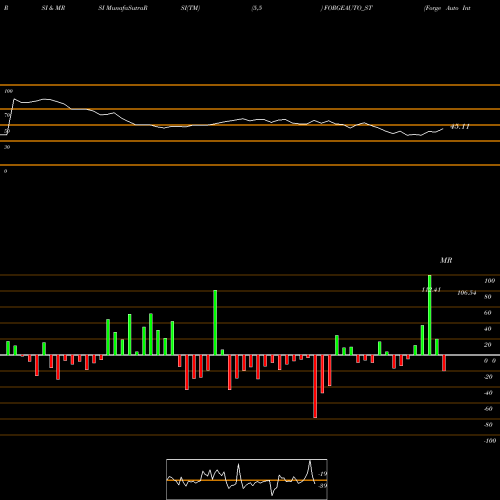The image size is (500, 500).
Task: Click the MR panel title label
Action: pos(446,260)
